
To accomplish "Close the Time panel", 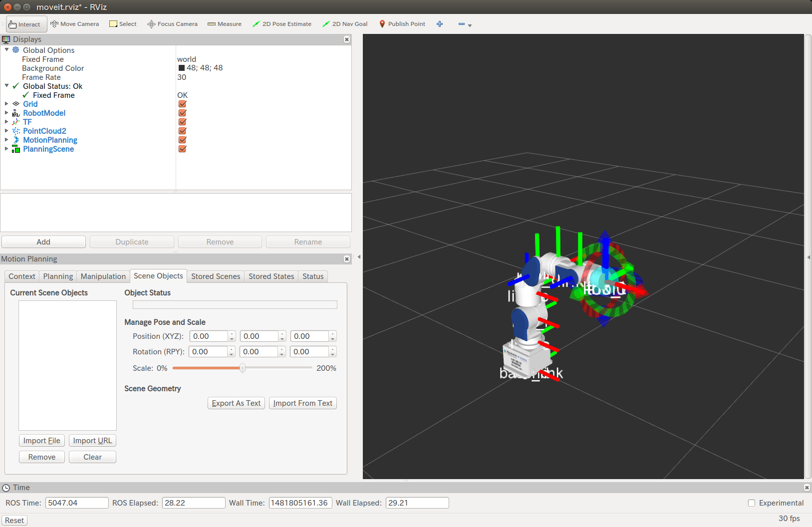I will click(807, 488).
